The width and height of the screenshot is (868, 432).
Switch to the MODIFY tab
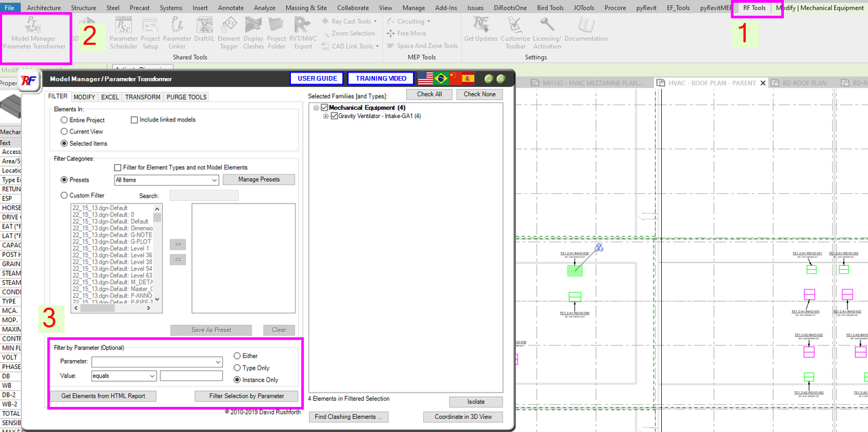point(84,97)
